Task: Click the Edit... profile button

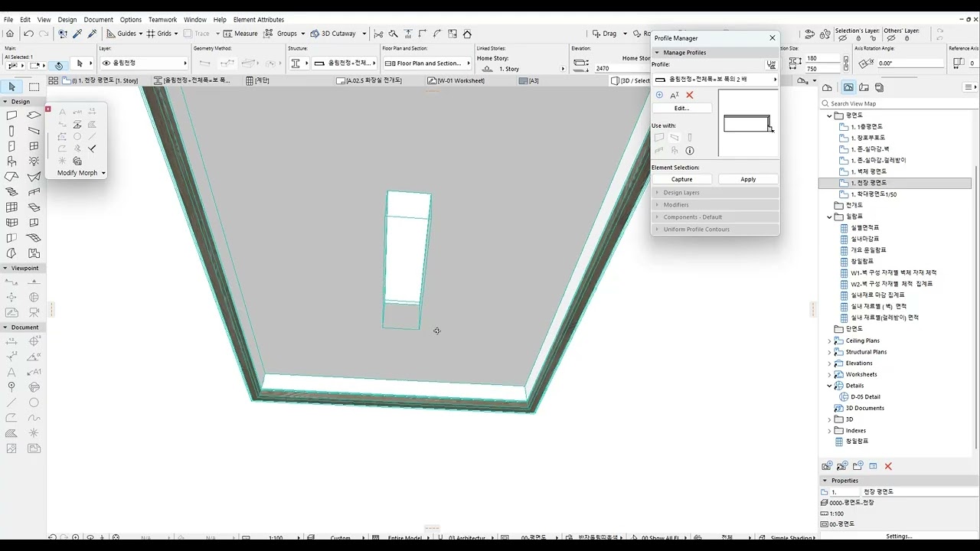Action: tap(682, 108)
